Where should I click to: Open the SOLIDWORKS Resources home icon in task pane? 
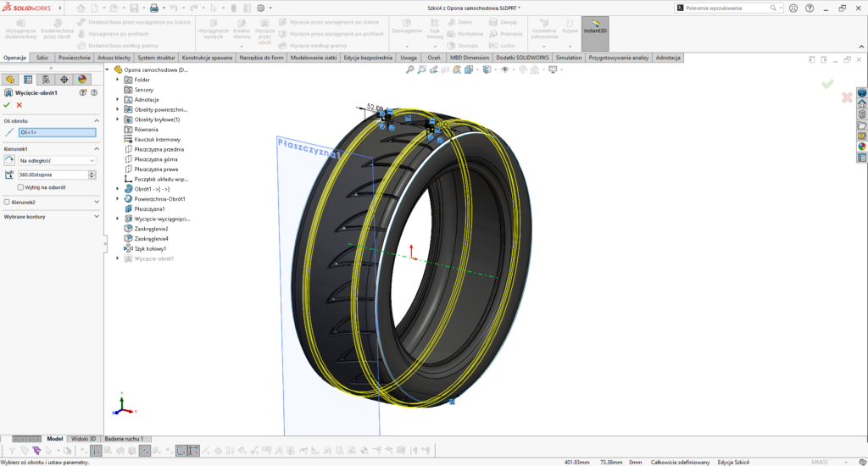862,103
